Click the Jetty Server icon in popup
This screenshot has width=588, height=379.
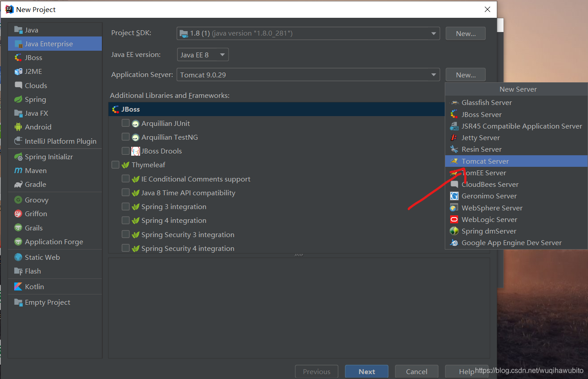454,137
